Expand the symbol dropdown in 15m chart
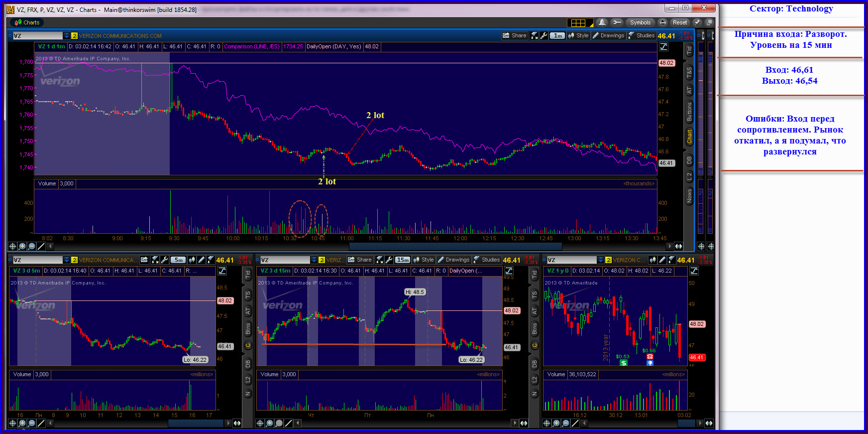Viewport: 868px width, 434px height. tap(314, 260)
